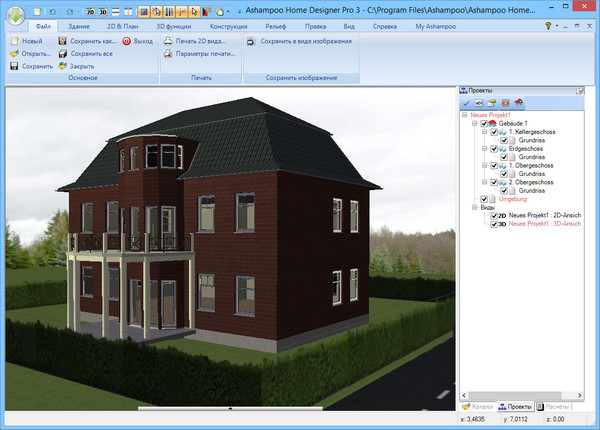Viewport: 600px width, 430px height.
Task: Toggle the Erdgeschoss floor checkbox
Action: coord(494,148)
